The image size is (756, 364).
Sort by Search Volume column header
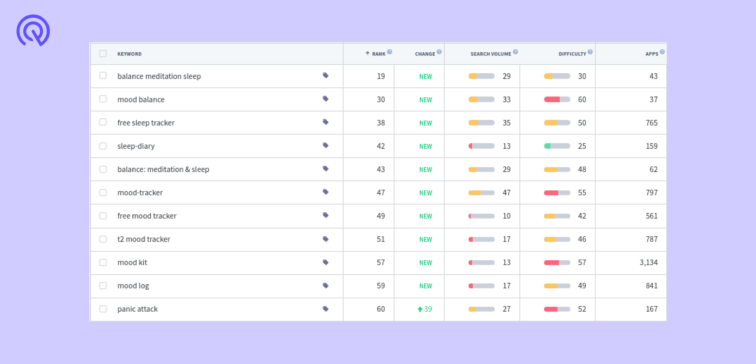[x=490, y=54]
